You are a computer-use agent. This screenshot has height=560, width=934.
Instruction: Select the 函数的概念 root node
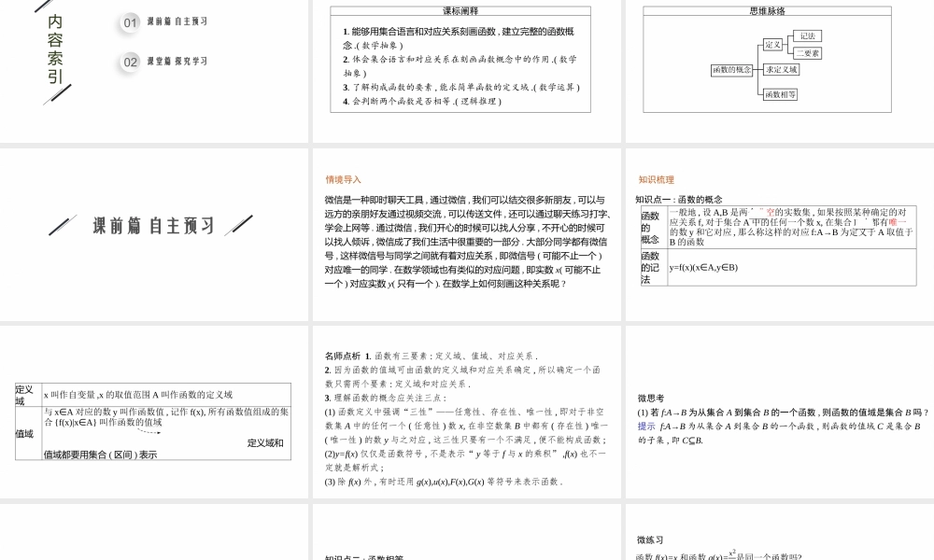(733, 69)
